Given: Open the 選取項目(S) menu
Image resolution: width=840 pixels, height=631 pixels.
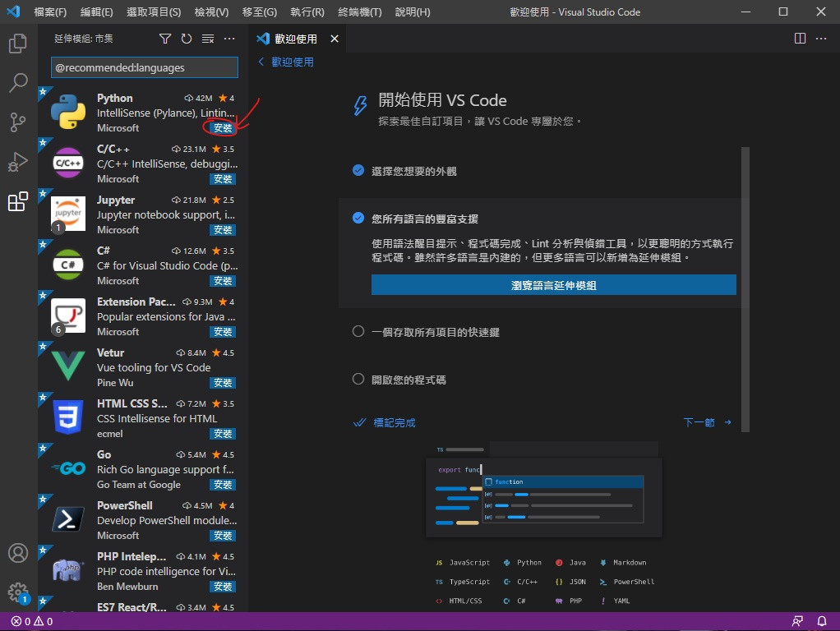Looking at the screenshot, I should click(x=154, y=12).
